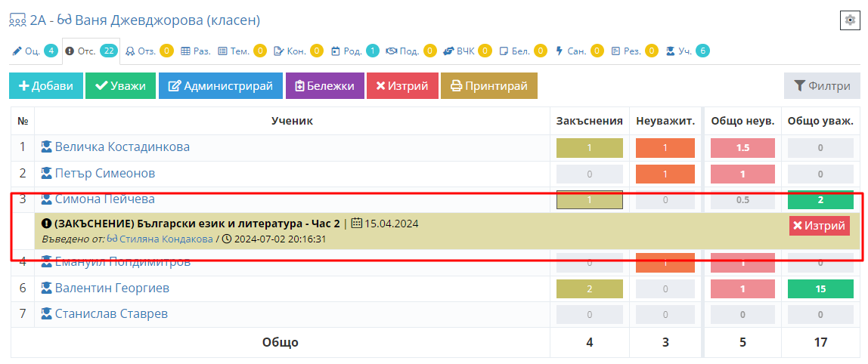Delete the late entry in yellow row
The width and height of the screenshot is (868, 364).
click(x=819, y=226)
